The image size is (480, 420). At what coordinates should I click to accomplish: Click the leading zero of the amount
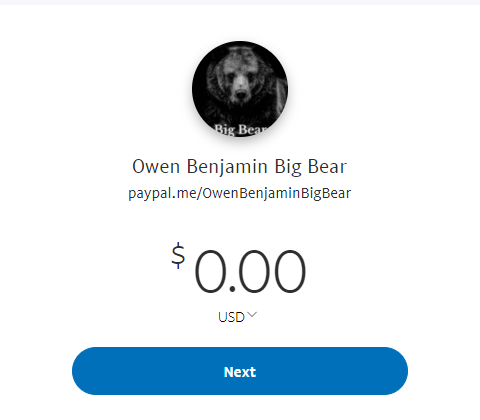[x=211, y=271]
